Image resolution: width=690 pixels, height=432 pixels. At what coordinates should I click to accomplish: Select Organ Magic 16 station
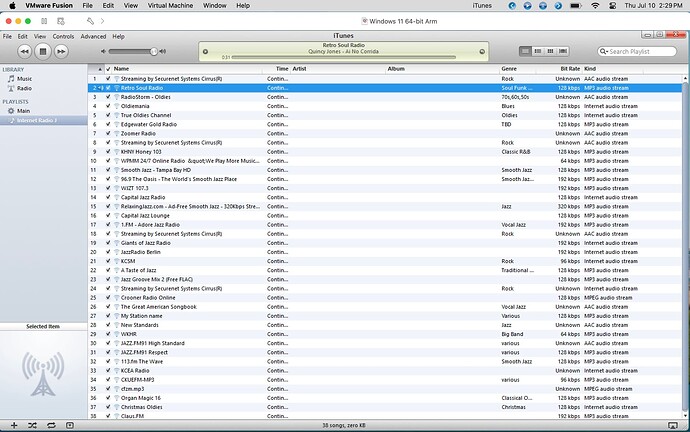point(385,398)
